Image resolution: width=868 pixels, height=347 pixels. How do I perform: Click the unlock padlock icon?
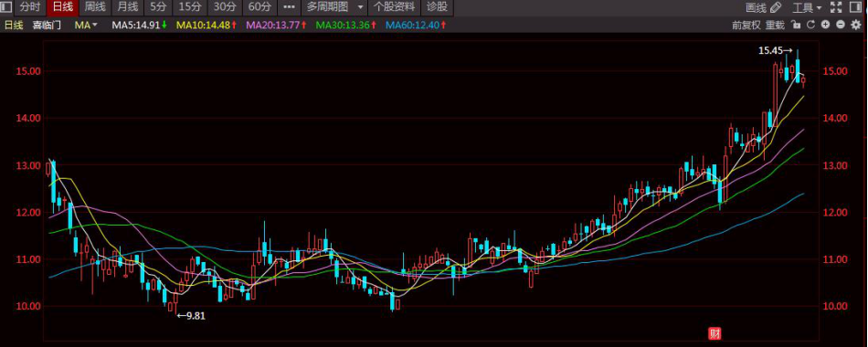(796, 25)
